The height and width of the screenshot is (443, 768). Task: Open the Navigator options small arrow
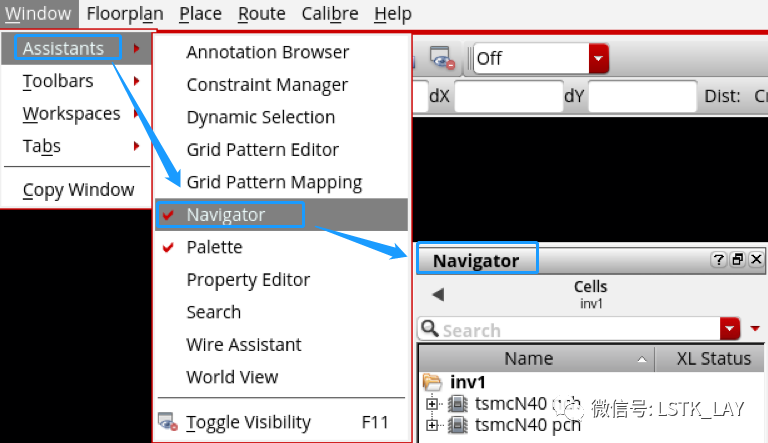[755, 328]
